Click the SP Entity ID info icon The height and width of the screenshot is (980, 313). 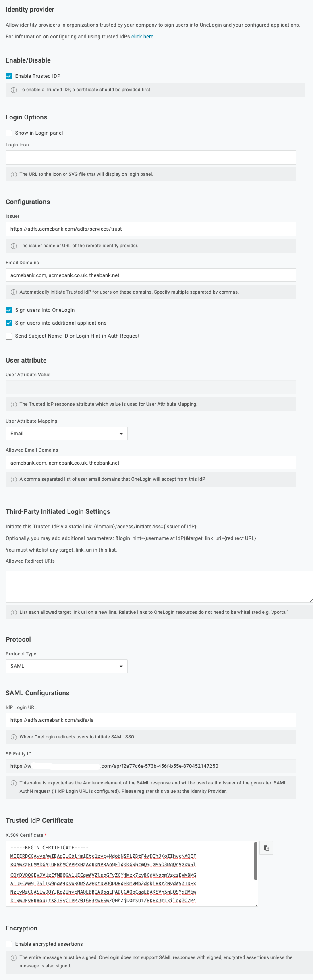click(x=14, y=782)
